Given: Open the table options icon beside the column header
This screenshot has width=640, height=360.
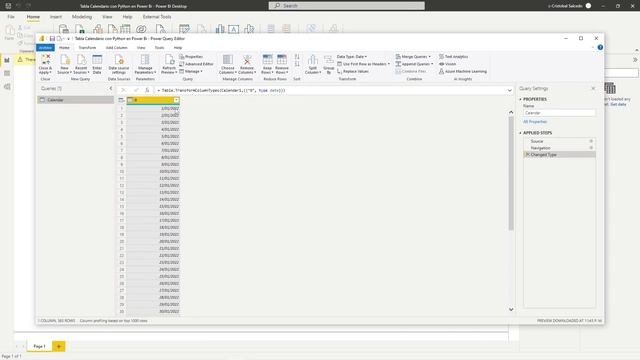Looking at the screenshot, I should (121, 100).
